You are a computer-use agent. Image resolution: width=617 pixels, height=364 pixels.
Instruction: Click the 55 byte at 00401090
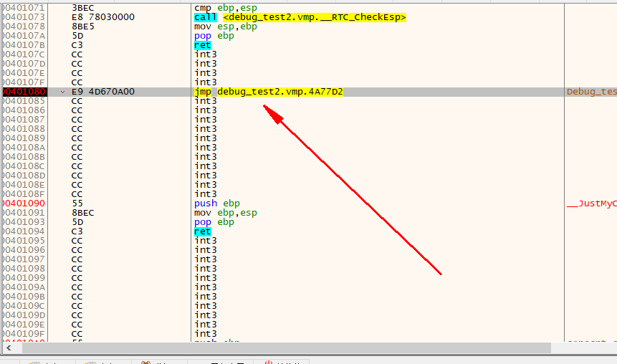pyautogui.click(x=77, y=203)
